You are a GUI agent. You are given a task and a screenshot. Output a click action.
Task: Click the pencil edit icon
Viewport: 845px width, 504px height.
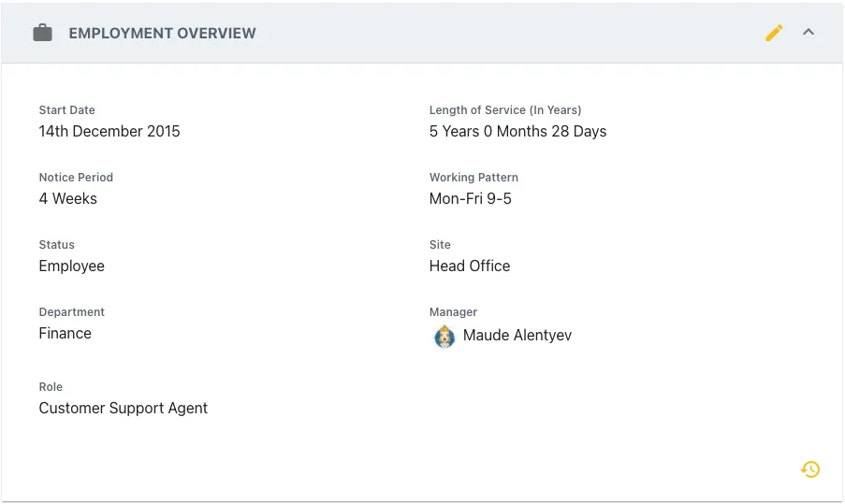774,33
